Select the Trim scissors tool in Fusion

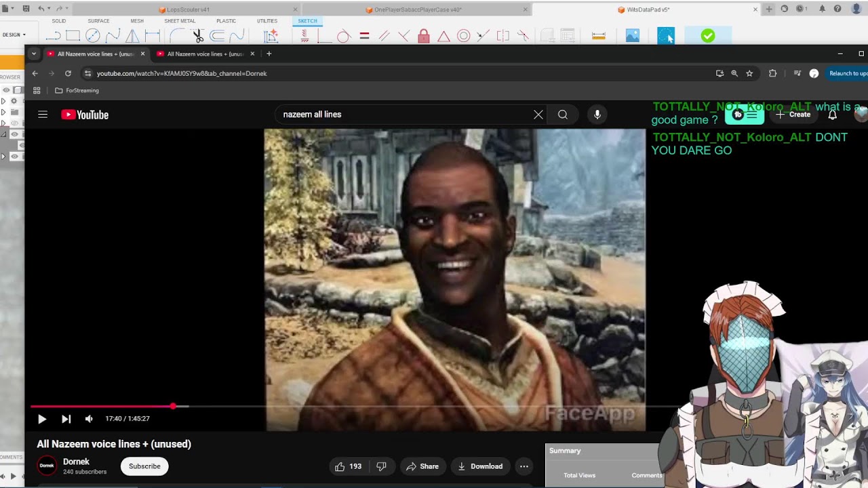click(x=198, y=36)
